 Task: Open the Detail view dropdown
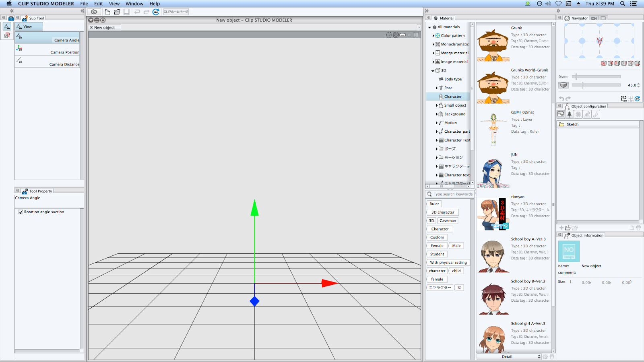[509, 357]
